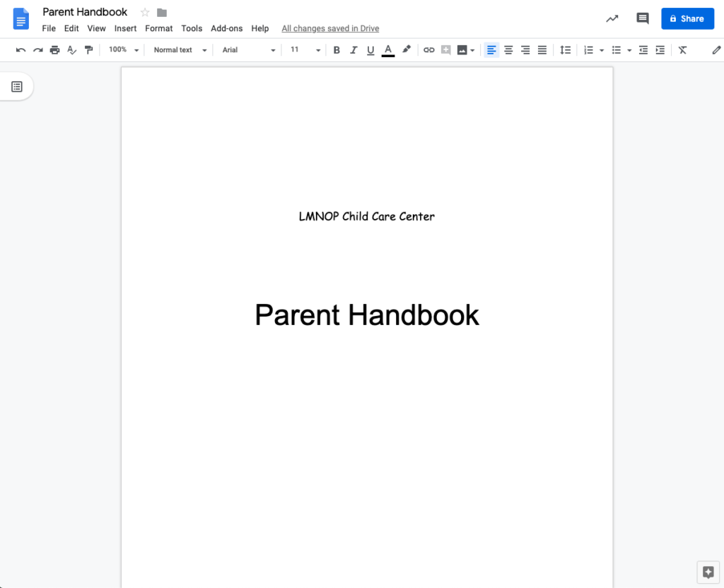Open the View menu
The height and width of the screenshot is (588, 724).
[96, 28]
